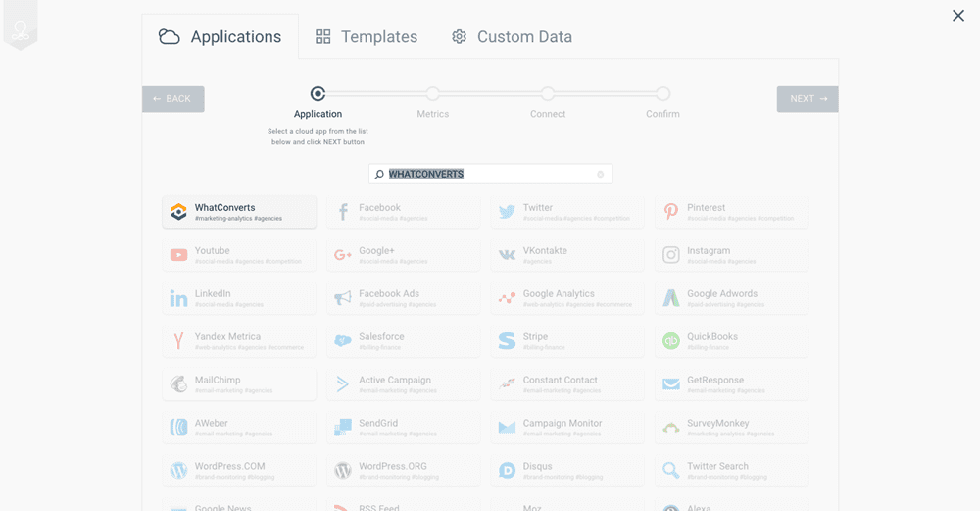Pick the Twitter Search magnifier icon
The height and width of the screenshot is (511, 980).
[671, 471]
